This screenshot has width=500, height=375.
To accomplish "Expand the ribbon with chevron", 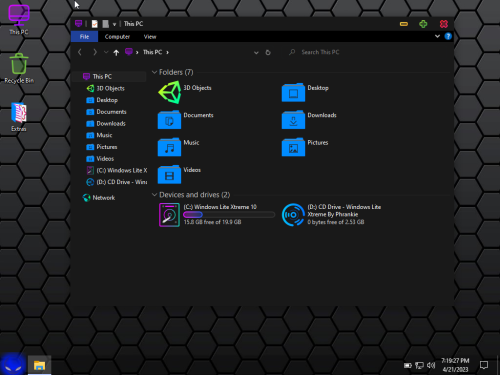I will pyautogui.click(x=437, y=36).
